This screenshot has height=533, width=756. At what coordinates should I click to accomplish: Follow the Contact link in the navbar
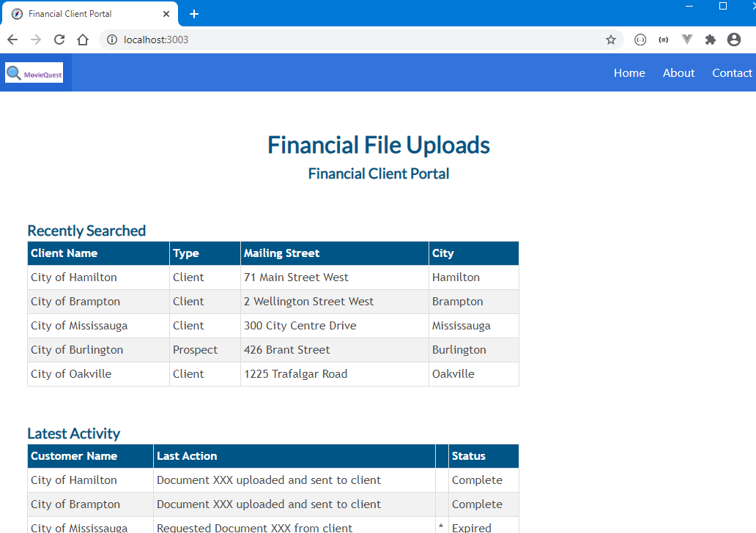pos(731,72)
